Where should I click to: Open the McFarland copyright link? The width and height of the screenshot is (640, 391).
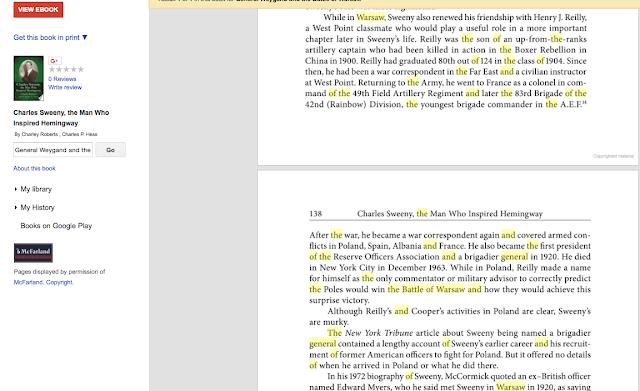(43, 282)
